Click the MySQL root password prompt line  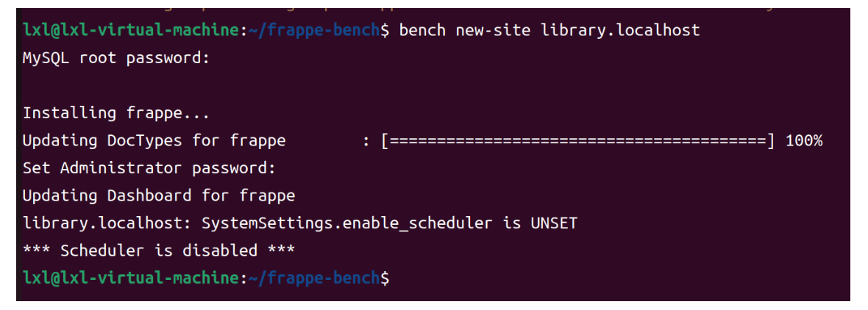pos(116,57)
